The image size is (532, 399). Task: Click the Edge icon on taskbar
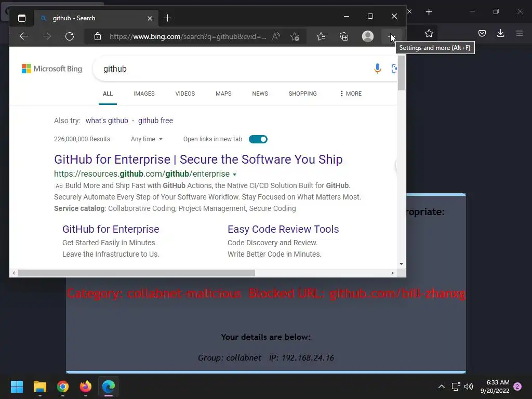(x=109, y=387)
